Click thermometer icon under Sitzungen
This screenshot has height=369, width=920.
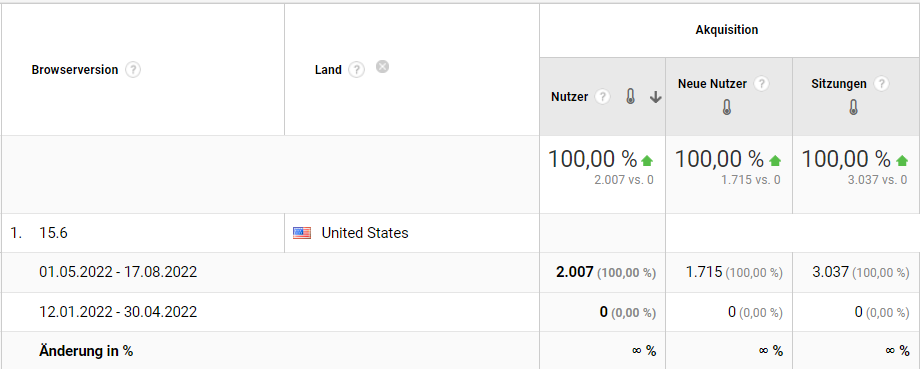click(x=854, y=107)
